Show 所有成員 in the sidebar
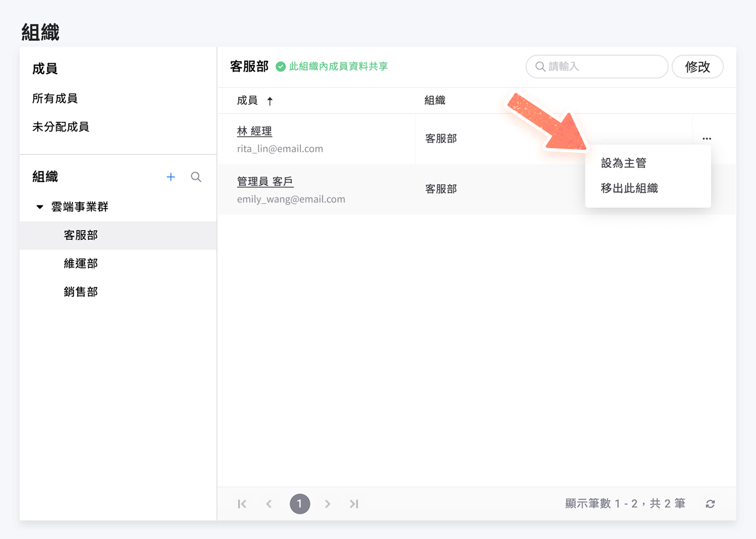This screenshot has width=756, height=539. coord(55,98)
